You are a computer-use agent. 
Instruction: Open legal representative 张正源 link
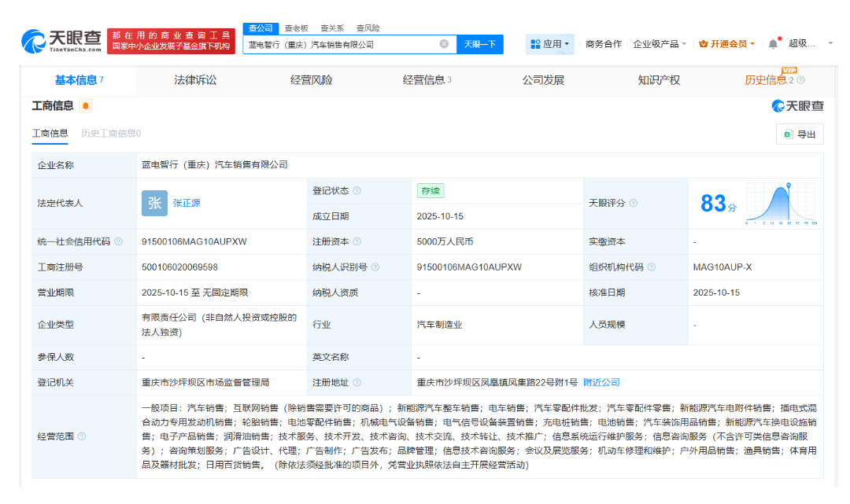click(187, 203)
